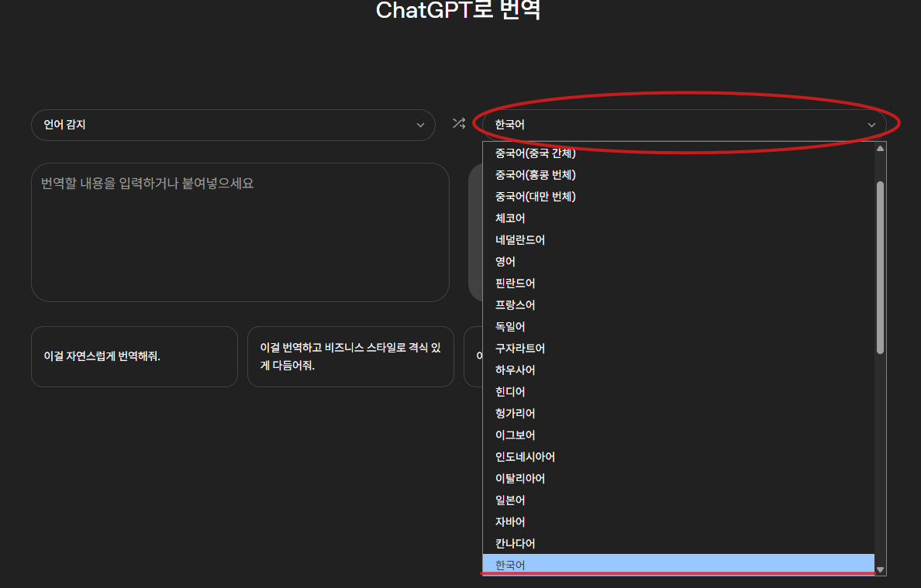
Task: Choose 구자라트어 in the list
Action: (678, 349)
